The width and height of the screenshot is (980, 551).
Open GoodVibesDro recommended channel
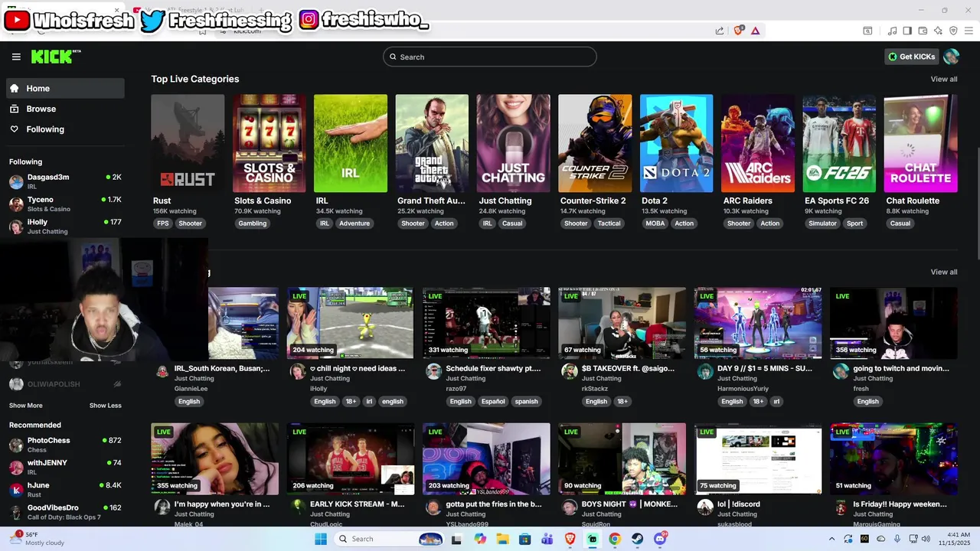coord(65,512)
